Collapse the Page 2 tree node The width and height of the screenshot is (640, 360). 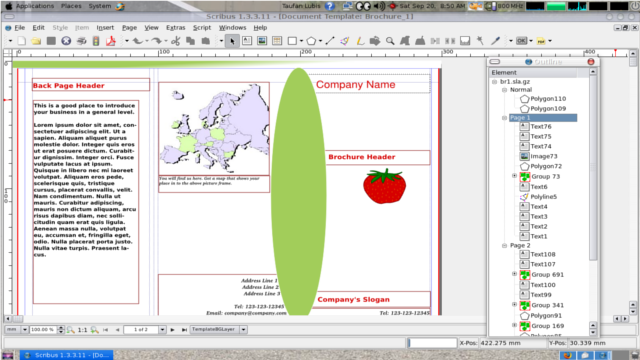coord(504,245)
